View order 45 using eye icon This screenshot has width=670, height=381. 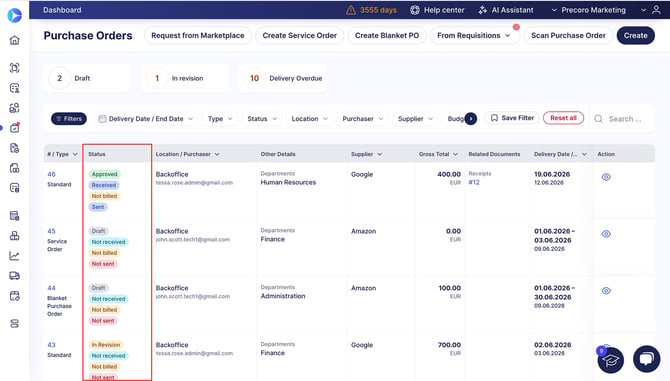click(606, 234)
